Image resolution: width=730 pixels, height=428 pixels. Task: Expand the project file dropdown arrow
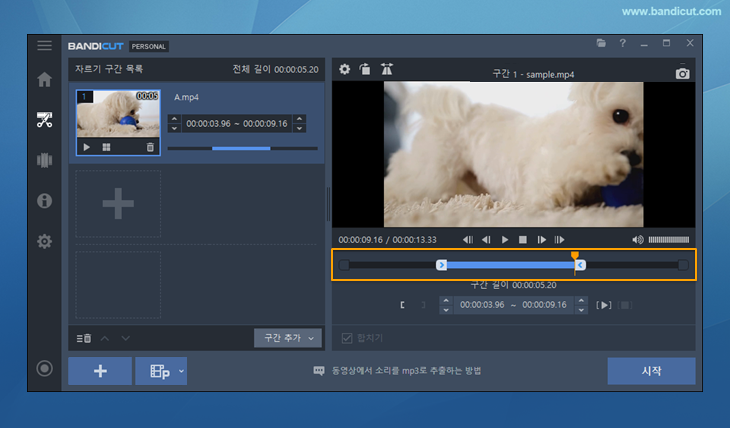coord(181,371)
